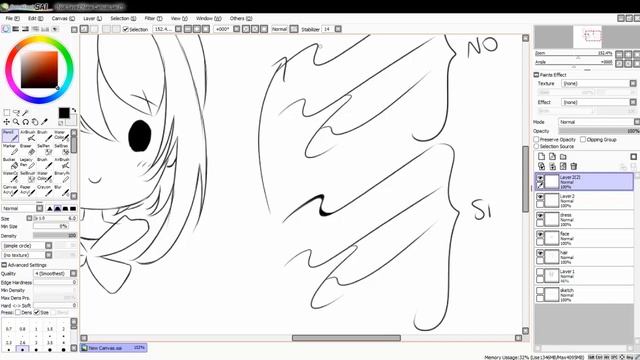Image resolution: width=640 pixels, height=360 pixels.
Task: Pick the pointed brush edge shape
Action: pos(50,208)
